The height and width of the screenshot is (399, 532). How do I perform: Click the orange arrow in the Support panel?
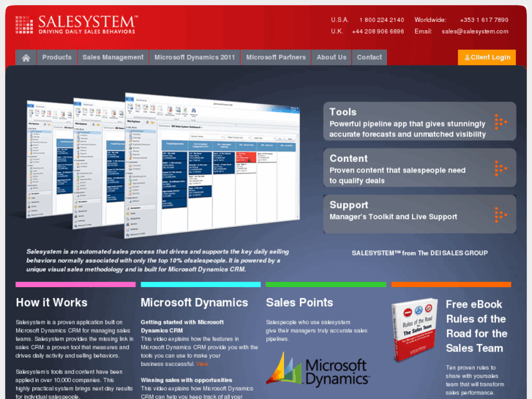click(501, 215)
